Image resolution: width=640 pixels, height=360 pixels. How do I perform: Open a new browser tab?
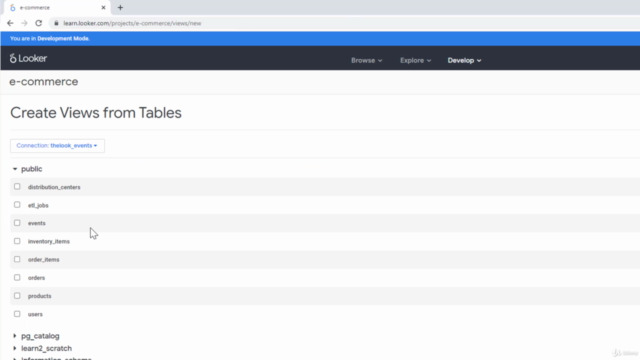(120, 7)
